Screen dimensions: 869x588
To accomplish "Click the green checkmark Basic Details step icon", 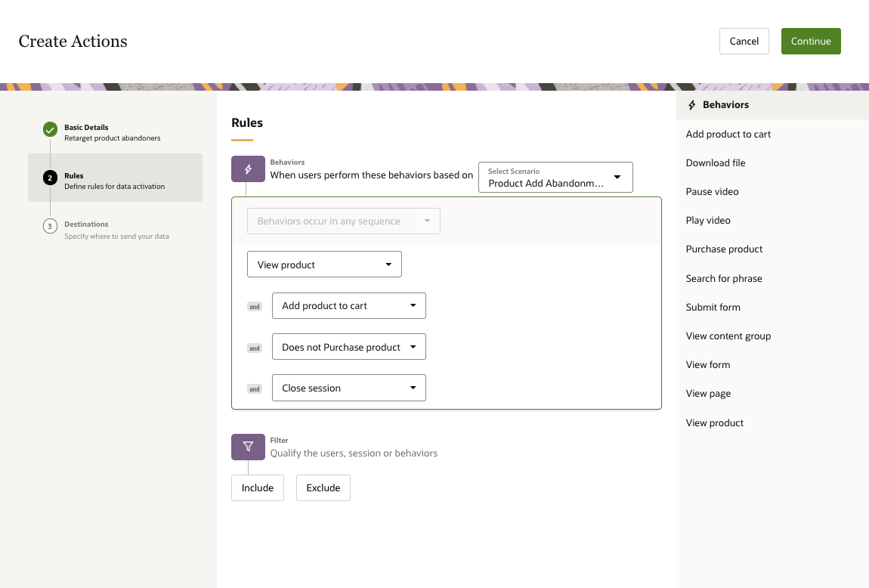I will coord(50,129).
